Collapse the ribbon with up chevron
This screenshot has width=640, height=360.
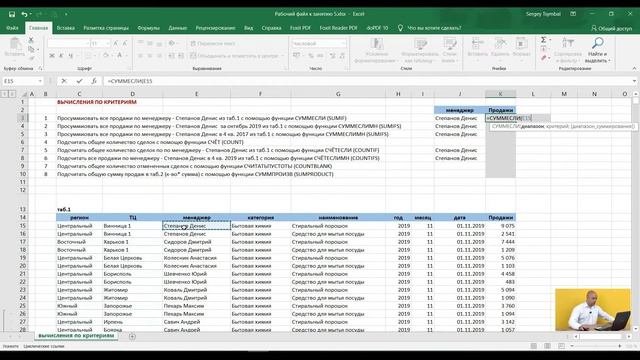(634, 69)
